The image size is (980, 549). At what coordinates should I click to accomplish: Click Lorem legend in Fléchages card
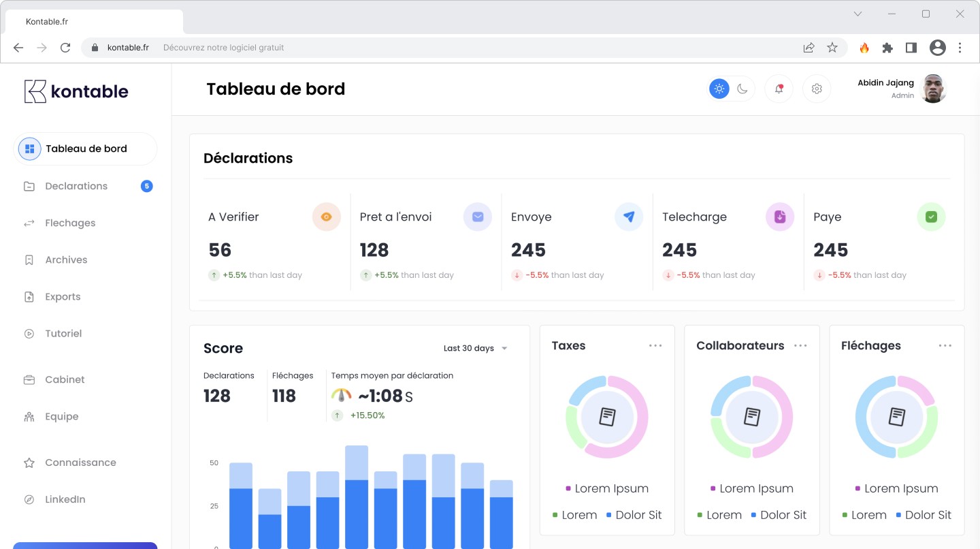[864, 515]
